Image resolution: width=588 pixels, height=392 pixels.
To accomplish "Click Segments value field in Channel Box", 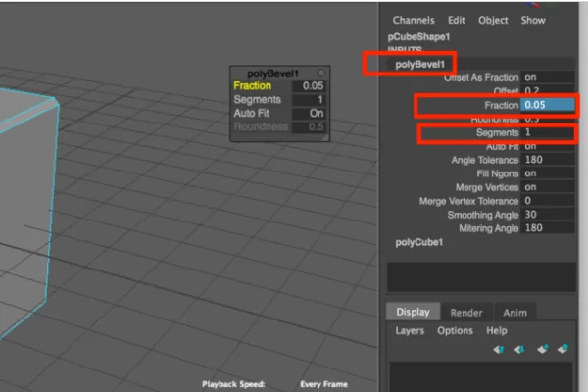I will click(547, 132).
